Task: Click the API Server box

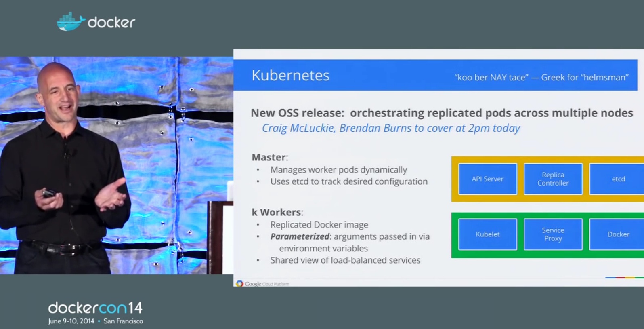Action: tap(487, 179)
